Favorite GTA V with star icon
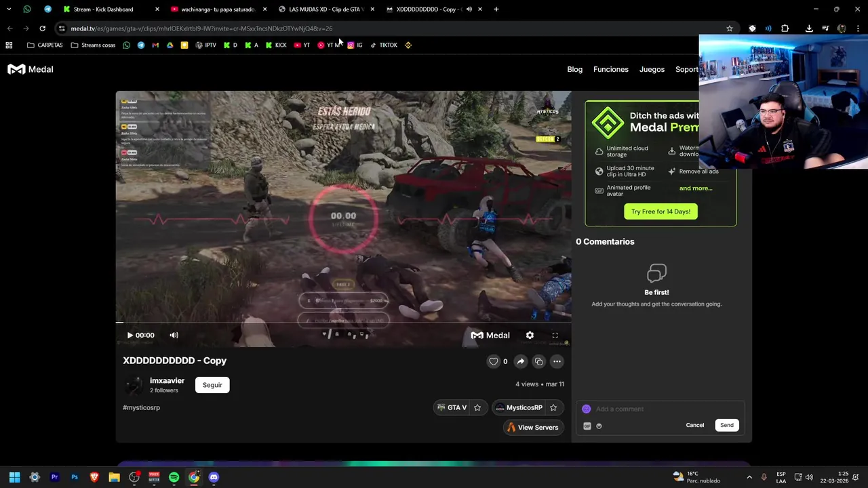Viewport: 868px width, 488px height. [477, 407]
